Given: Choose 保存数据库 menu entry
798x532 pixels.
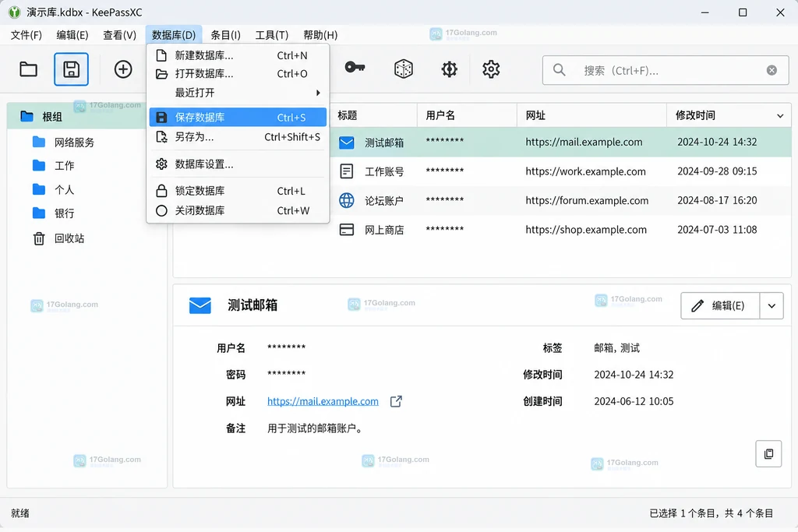Looking at the screenshot, I should (238, 117).
